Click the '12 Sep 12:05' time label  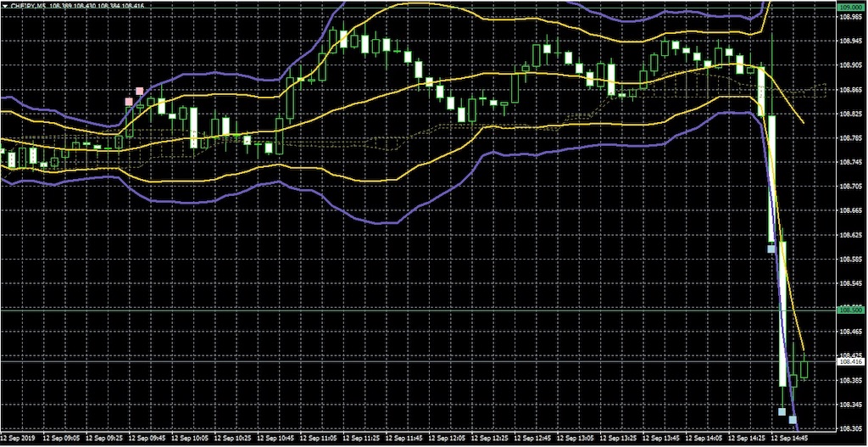tap(446, 438)
